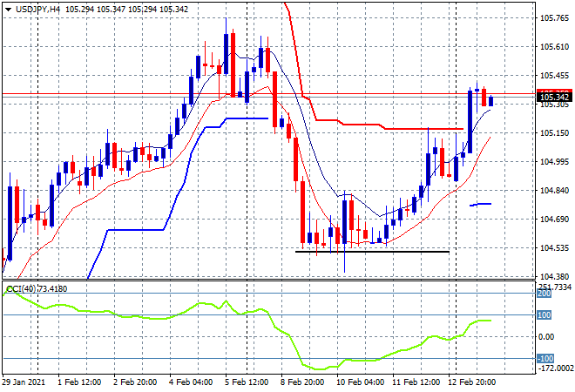
Task: Select the price scale label 104.840
Action: pyautogui.click(x=554, y=190)
